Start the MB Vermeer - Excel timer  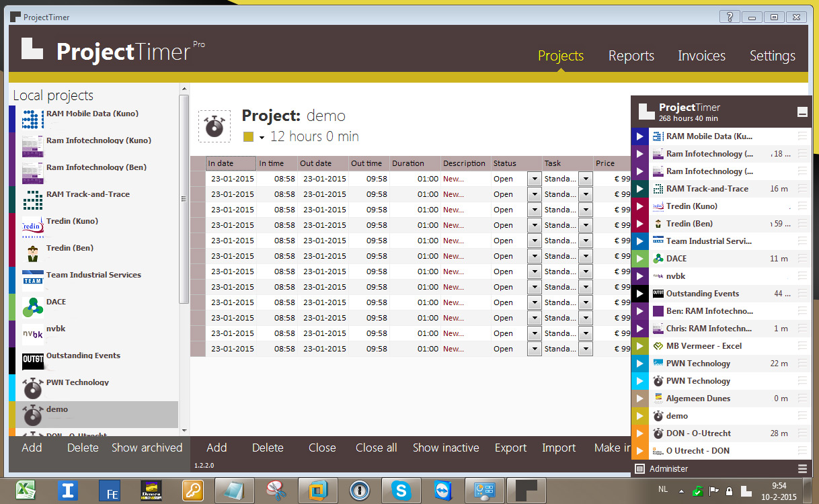(x=639, y=346)
